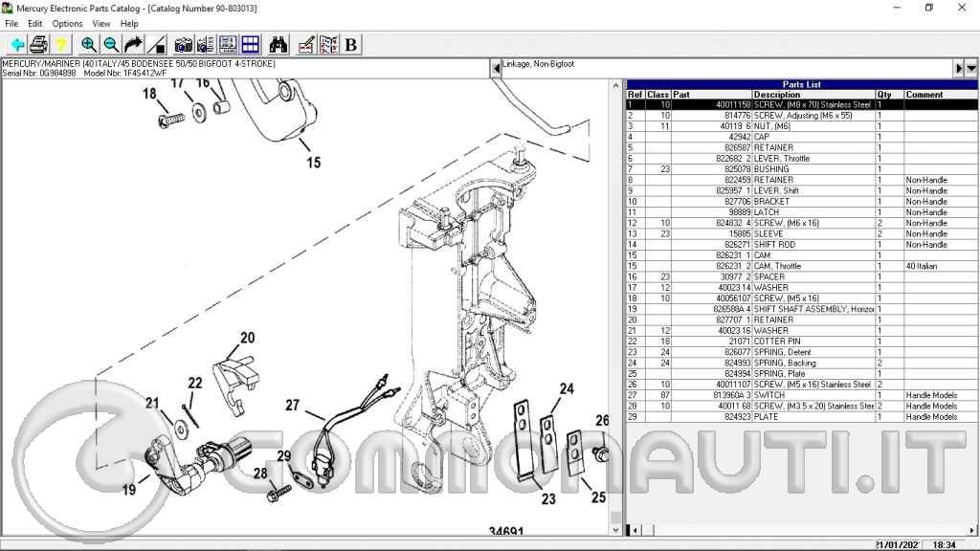The image size is (980, 551).
Task: Select the BRACKET row
Action: tap(802, 202)
